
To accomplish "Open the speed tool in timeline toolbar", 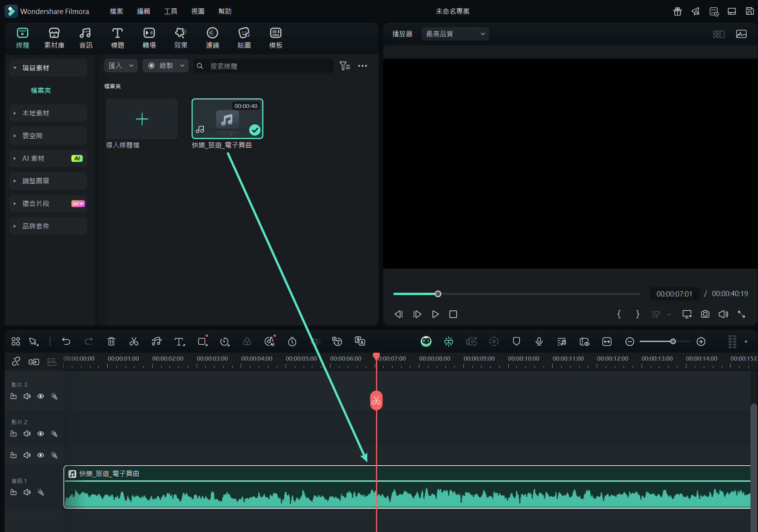I will [225, 341].
